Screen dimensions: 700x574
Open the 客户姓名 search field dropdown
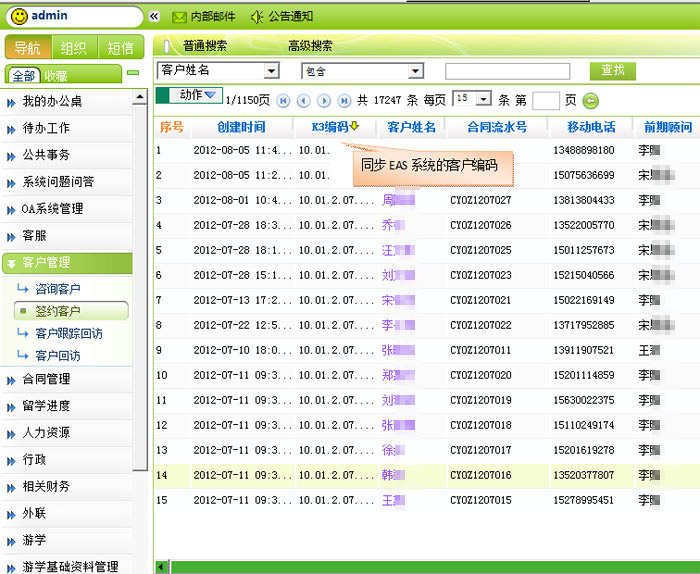tap(271, 71)
